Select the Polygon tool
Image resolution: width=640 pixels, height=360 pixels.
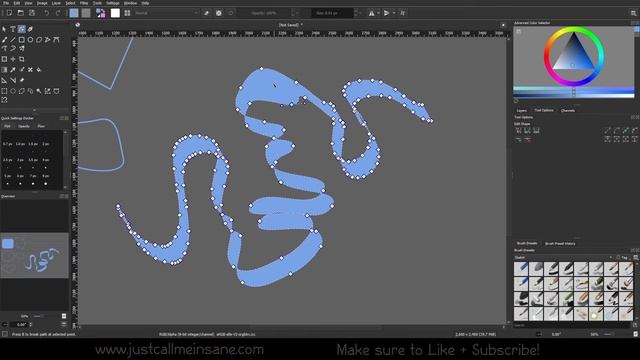click(39, 40)
